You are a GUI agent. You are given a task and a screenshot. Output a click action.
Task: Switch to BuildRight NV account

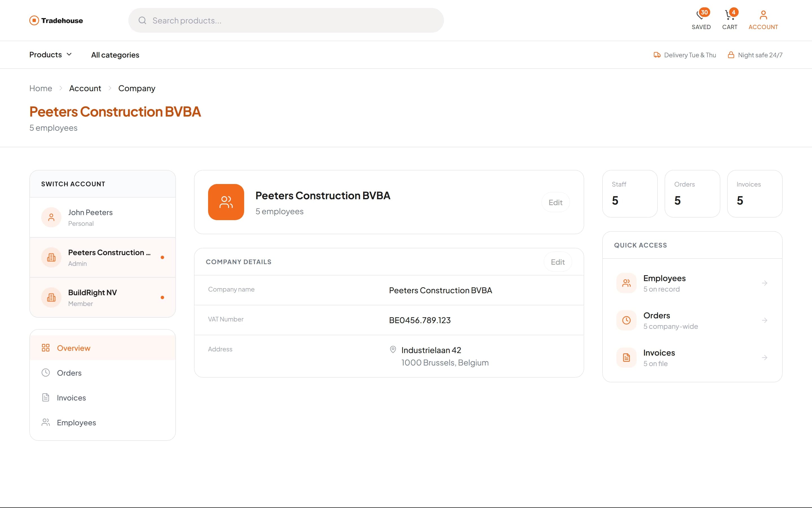[x=103, y=297]
